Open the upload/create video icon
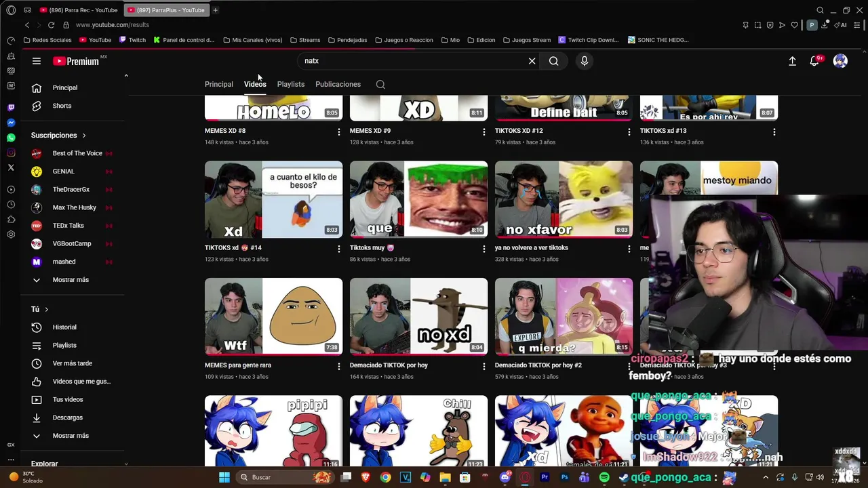868x488 pixels. (792, 61)
